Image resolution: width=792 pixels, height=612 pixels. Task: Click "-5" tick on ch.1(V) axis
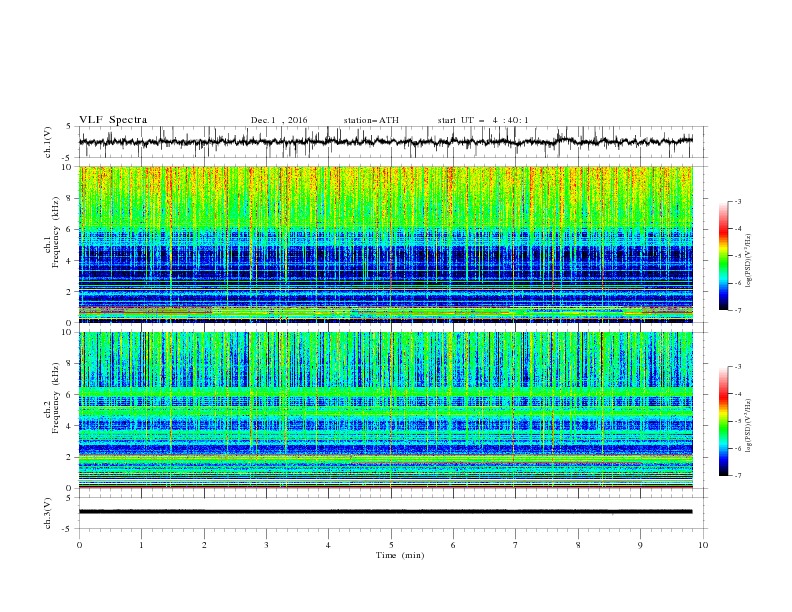68,158
